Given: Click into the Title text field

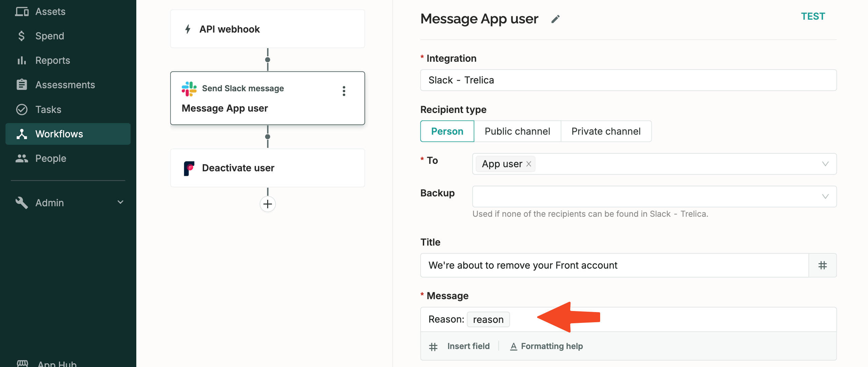Looking at the screenshot, I should (614, 265).
